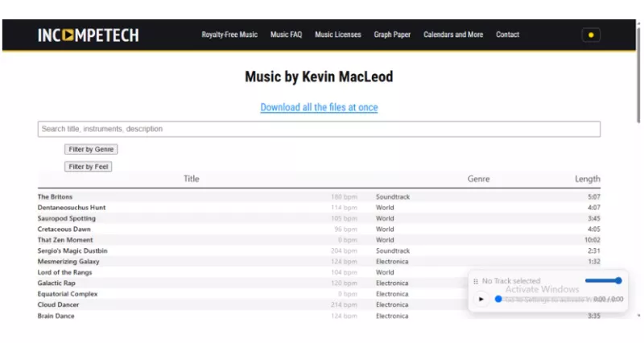Sort by Genre column header
The width and height of the screenshot is (644, 343).
tap(478, 179)
